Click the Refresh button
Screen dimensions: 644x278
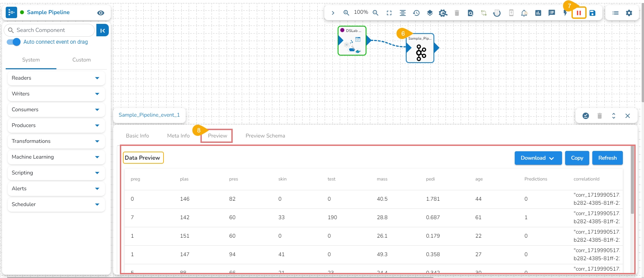coord(607,158)
